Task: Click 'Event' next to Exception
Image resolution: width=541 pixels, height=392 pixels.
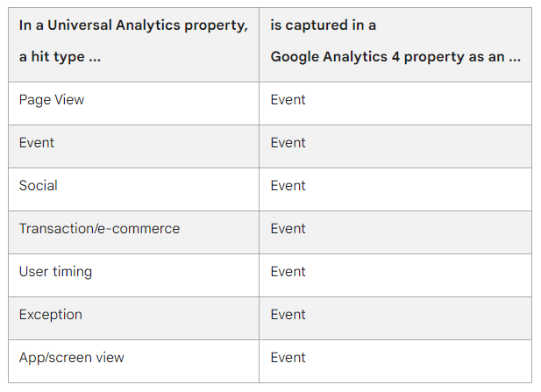Action: (x=288, y=315)
